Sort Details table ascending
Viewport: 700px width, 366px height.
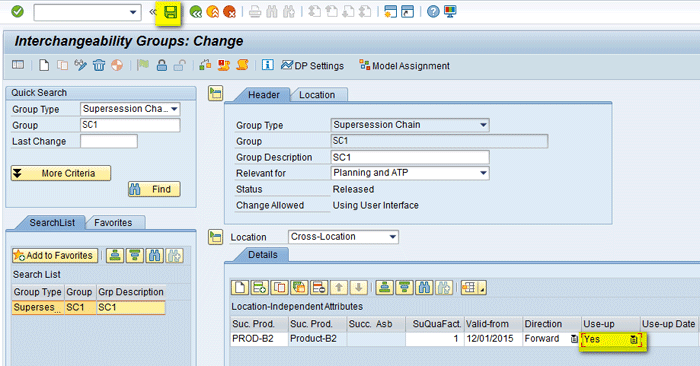384,288
